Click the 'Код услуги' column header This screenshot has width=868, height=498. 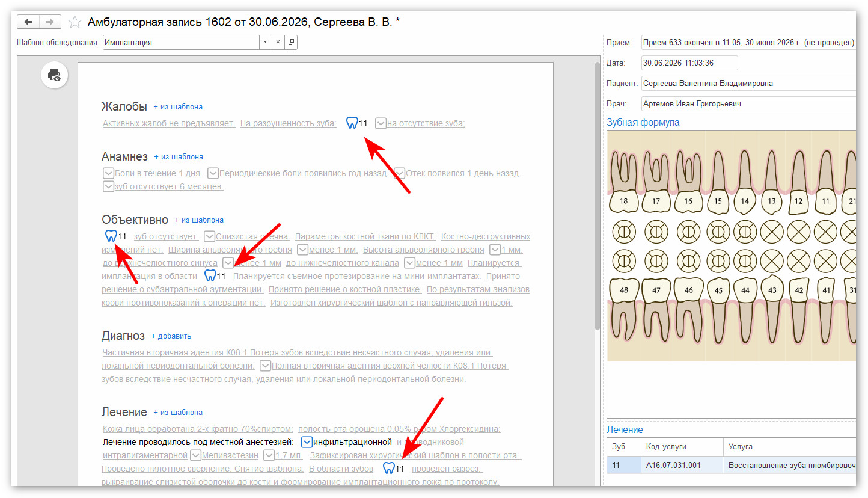pos(682,447)
